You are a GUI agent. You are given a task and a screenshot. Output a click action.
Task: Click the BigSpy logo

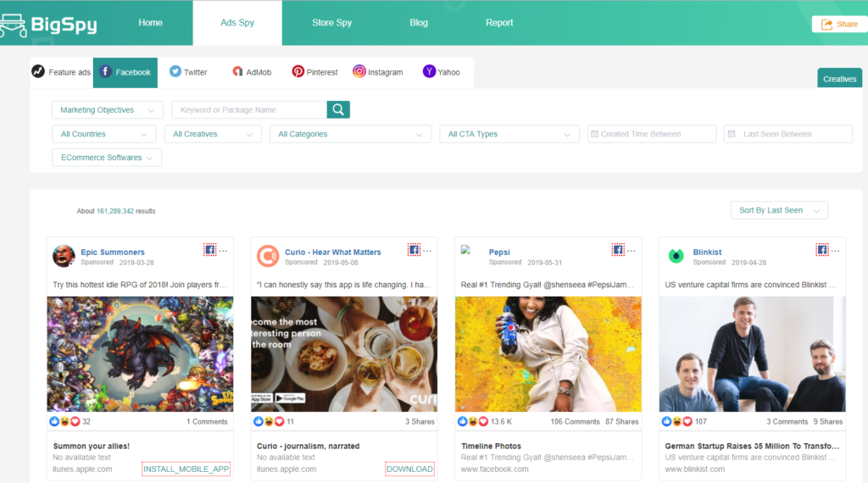48,25
